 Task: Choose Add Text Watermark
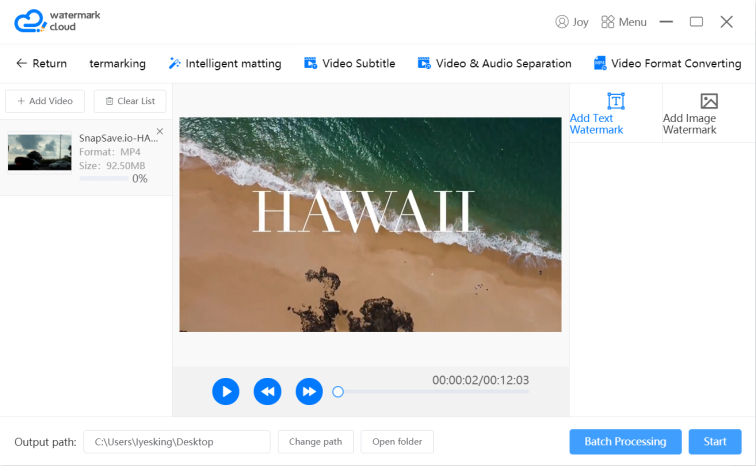[616, 113]
